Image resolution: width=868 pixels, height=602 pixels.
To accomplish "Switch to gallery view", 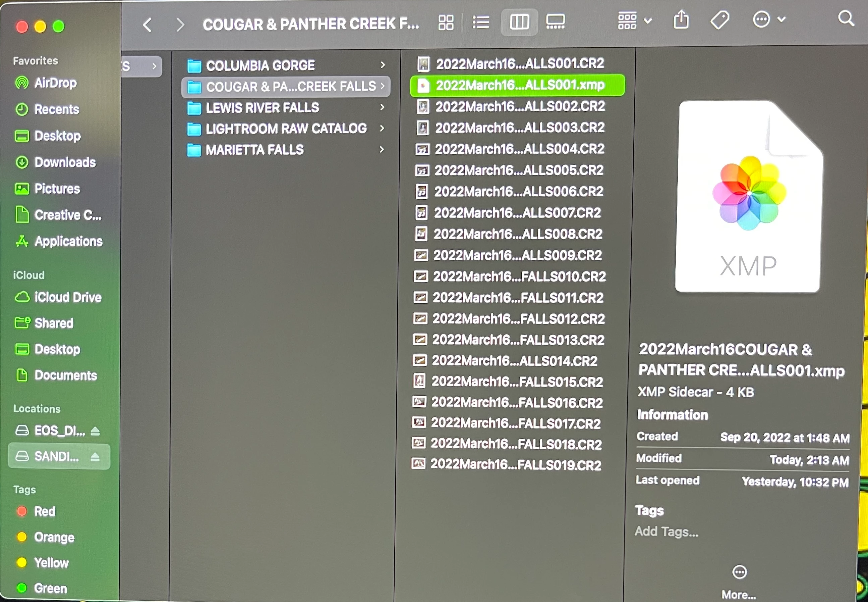I will tap(555, 22).
